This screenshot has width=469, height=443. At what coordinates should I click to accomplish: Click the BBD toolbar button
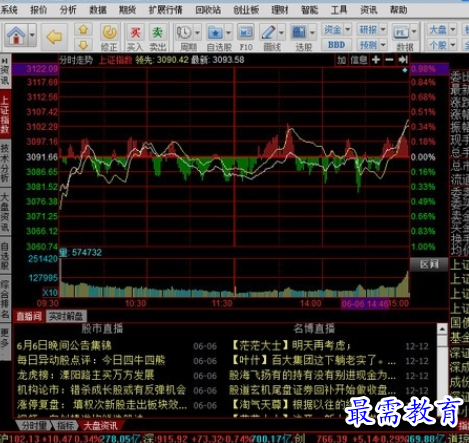click(x=336, y=44)
